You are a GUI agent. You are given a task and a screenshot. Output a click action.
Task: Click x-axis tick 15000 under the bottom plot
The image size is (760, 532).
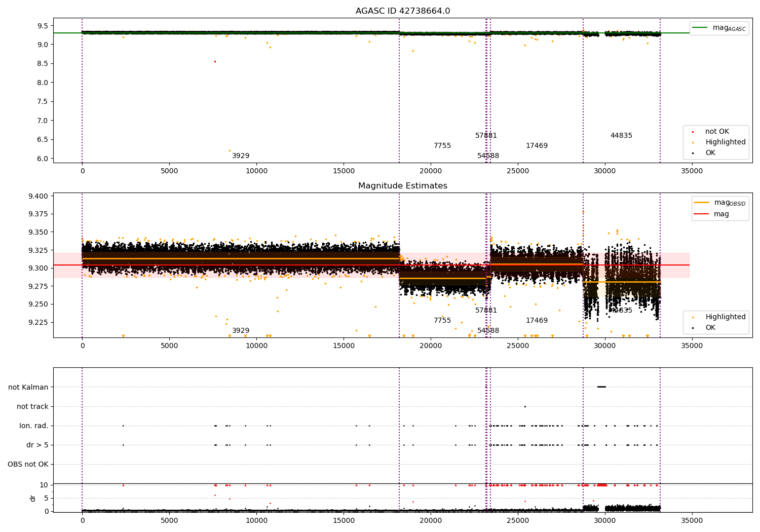click(344, 520)
